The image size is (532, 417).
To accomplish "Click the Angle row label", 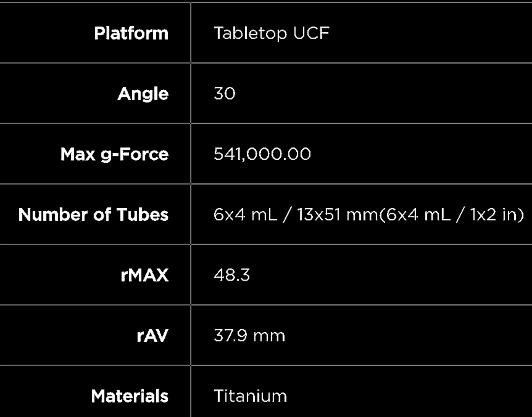I will (143, 94).
